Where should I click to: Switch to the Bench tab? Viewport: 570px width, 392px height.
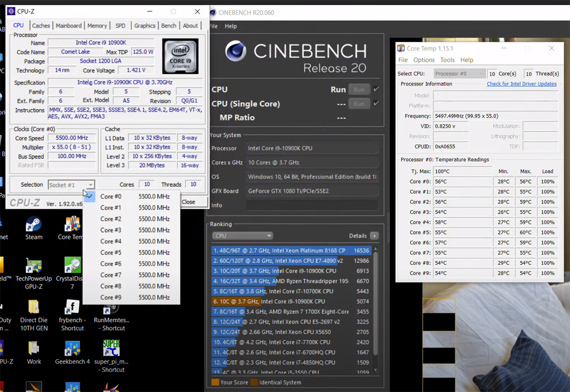pyautogui.click(x=169, y=26)
